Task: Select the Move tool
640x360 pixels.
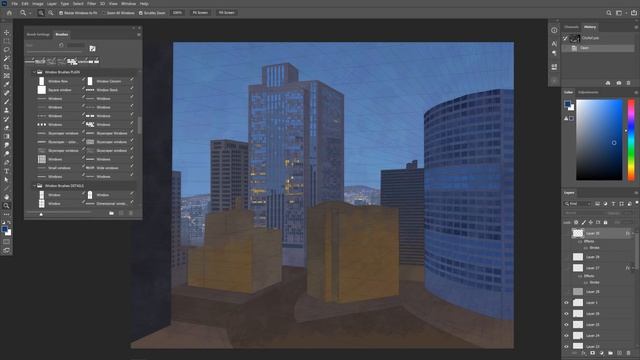Action: tap(7, 32)
